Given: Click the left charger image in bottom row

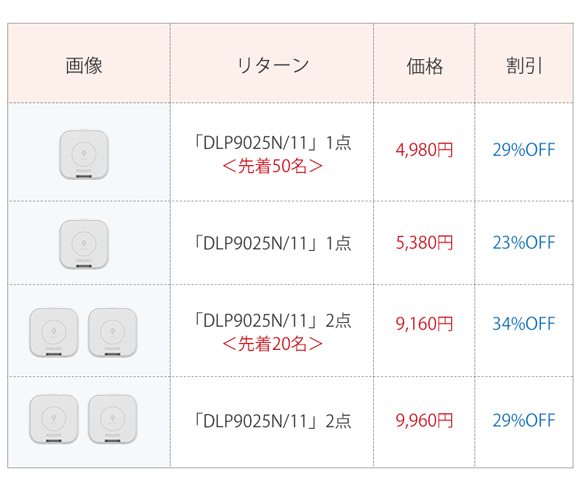Looking at the screenshot, I should (x=54, y=419).
